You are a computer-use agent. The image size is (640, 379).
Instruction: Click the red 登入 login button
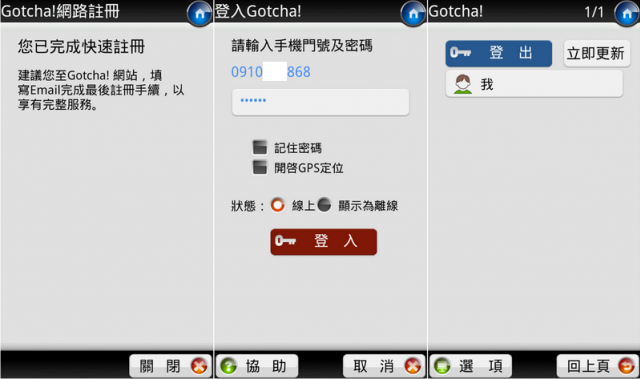[x=324, y=242]
